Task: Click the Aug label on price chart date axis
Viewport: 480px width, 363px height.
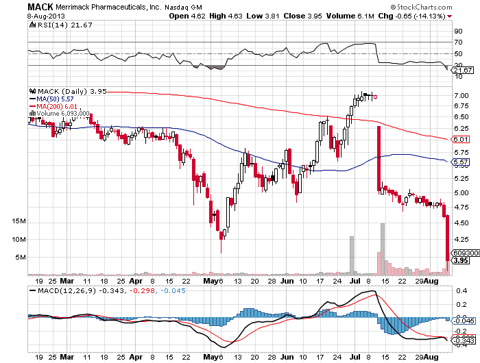Action: (431, 281)
